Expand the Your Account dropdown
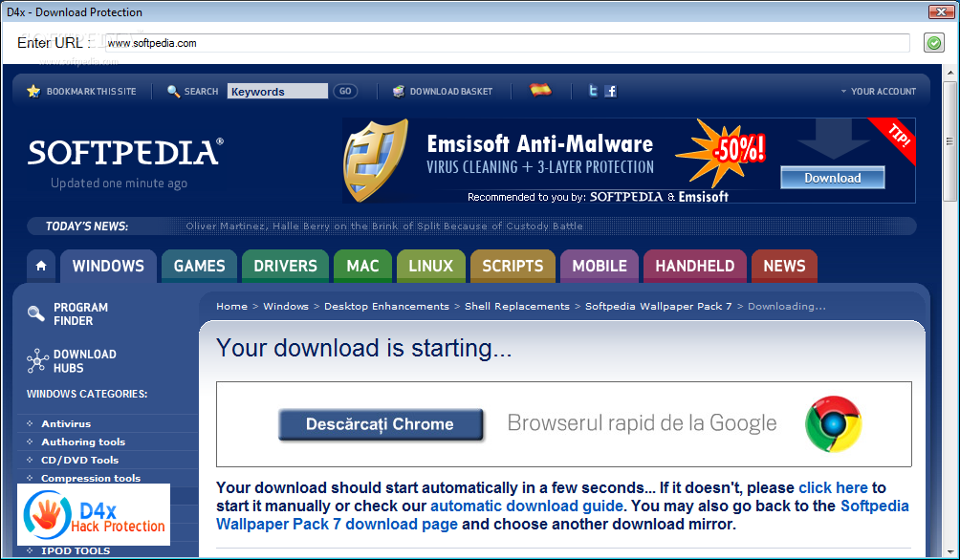This screenshot has height=560, width=960. (x=878, y=91)
